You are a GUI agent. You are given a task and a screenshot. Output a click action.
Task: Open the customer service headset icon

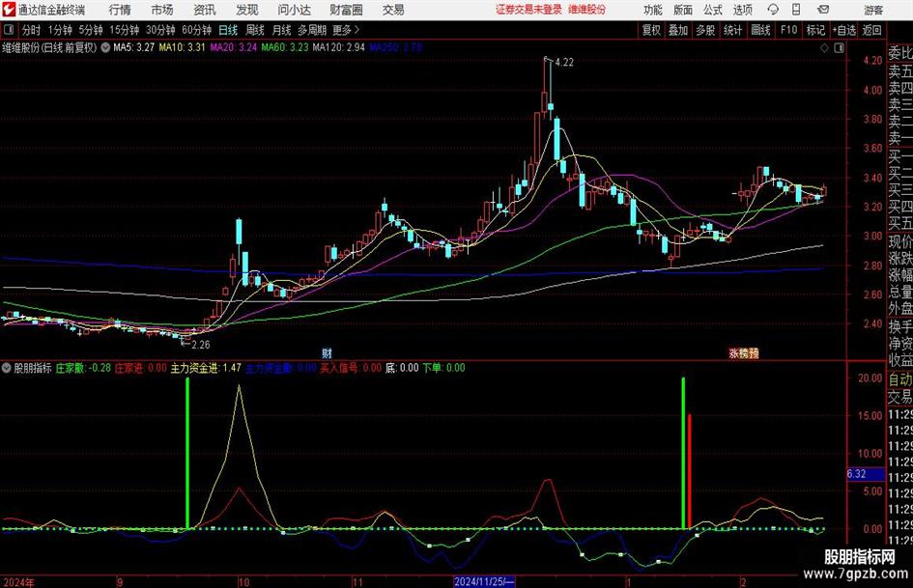(773, 10)
